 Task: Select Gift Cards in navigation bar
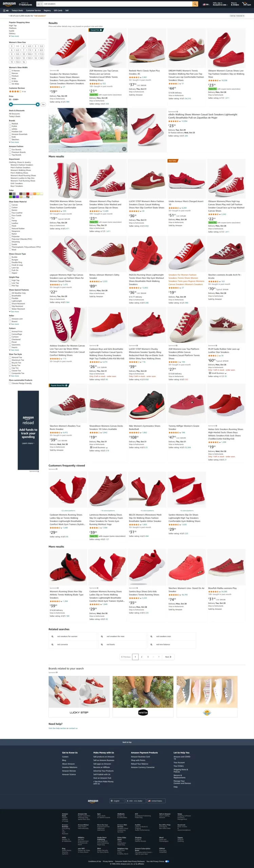click(58, 11)
